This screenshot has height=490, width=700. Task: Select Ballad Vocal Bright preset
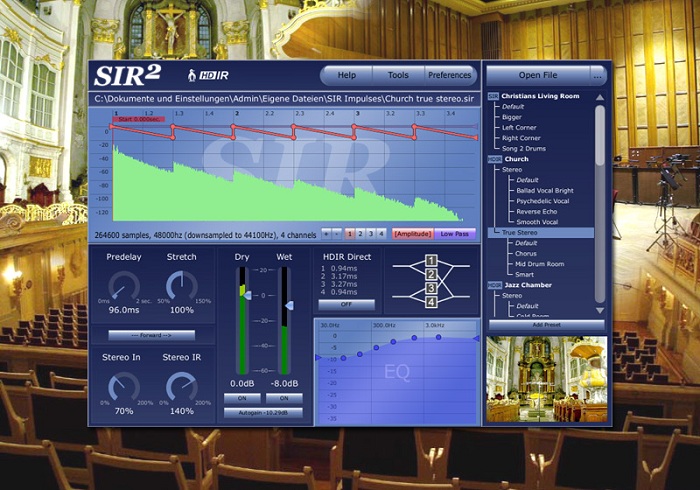click(545, 191)
